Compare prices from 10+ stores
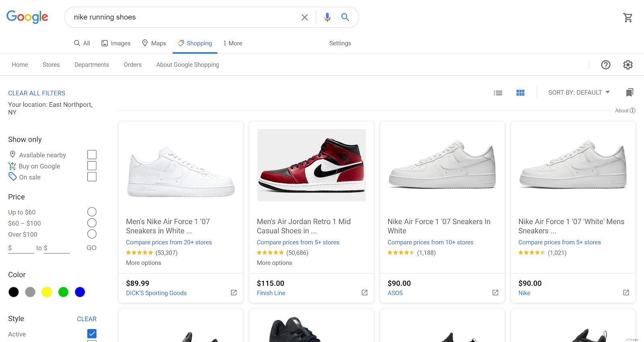The width and height of the screenshot is (644, 342). pos(430,242)
